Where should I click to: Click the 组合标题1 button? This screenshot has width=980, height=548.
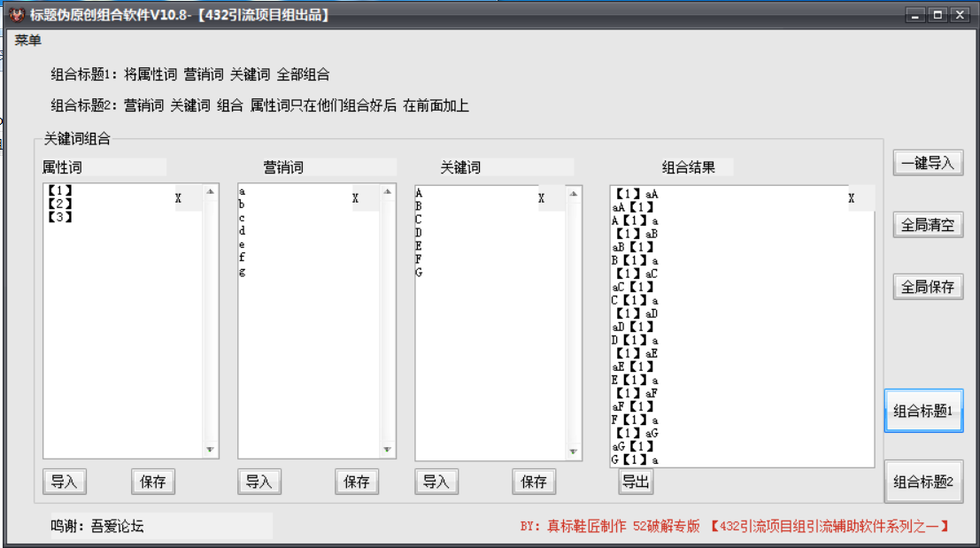(x=923, y=411)
